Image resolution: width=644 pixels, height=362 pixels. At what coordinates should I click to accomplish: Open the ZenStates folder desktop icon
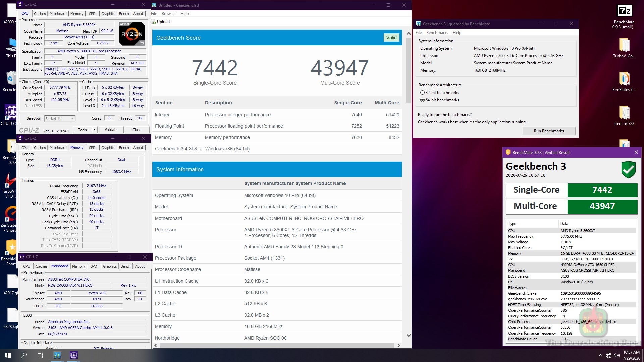click(x=624, y=79)
